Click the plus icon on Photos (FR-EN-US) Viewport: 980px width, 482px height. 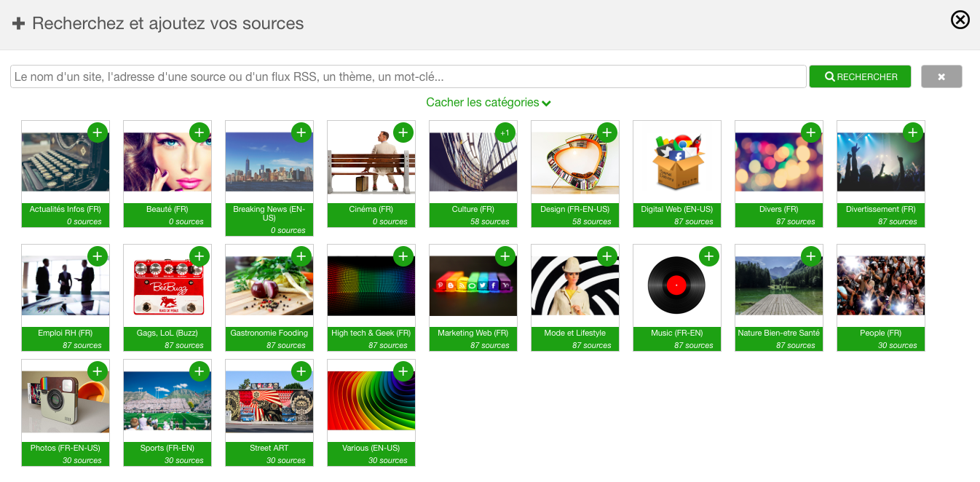[x=98, y=371]
